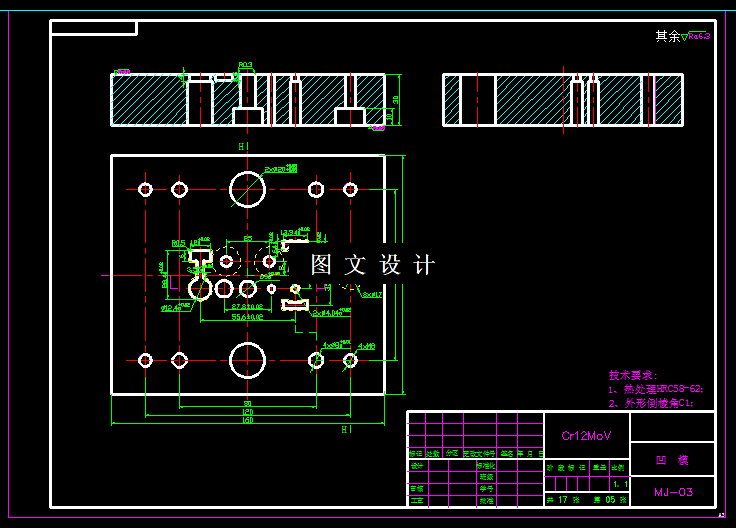Select the 标准化 cell in title block

click(486, 466)
